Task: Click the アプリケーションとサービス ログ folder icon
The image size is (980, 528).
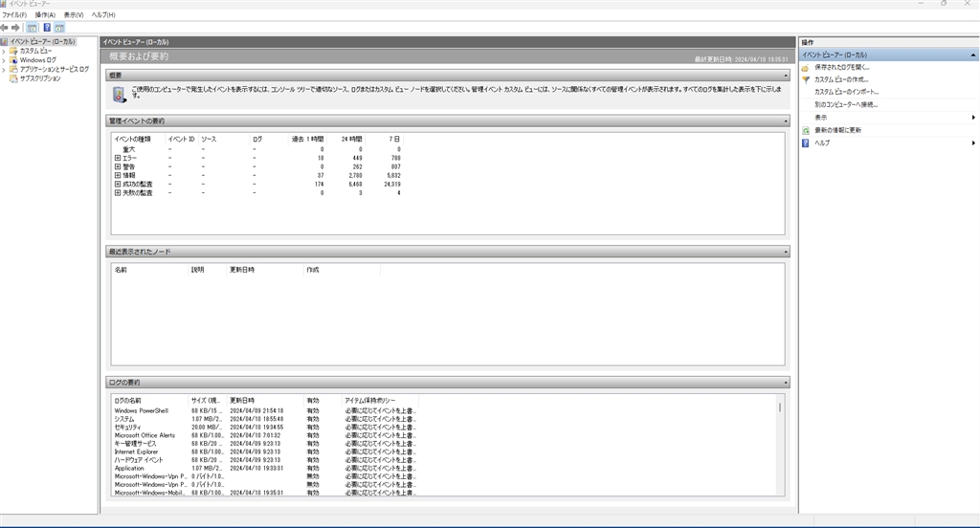Action: 13,70
